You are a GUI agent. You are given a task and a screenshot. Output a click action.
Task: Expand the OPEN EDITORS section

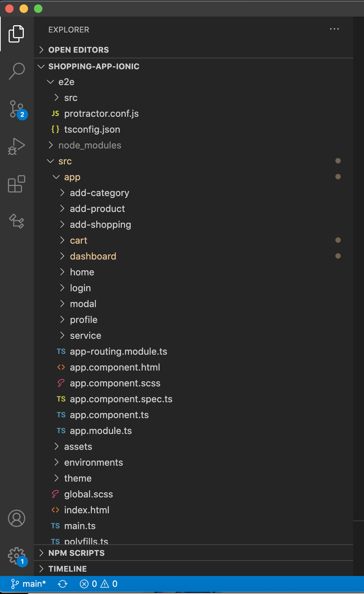[x=79, y=50]
